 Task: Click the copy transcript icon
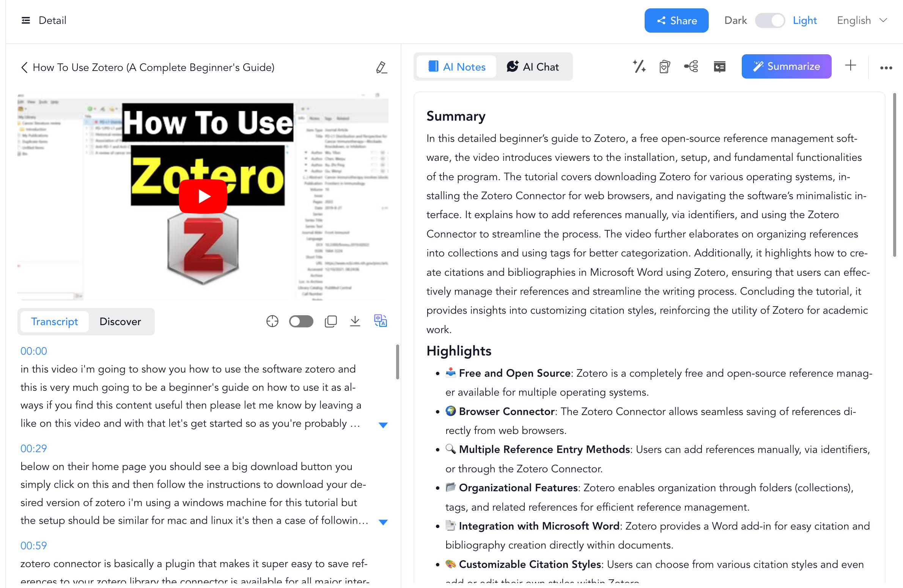[x=330, y=322]
